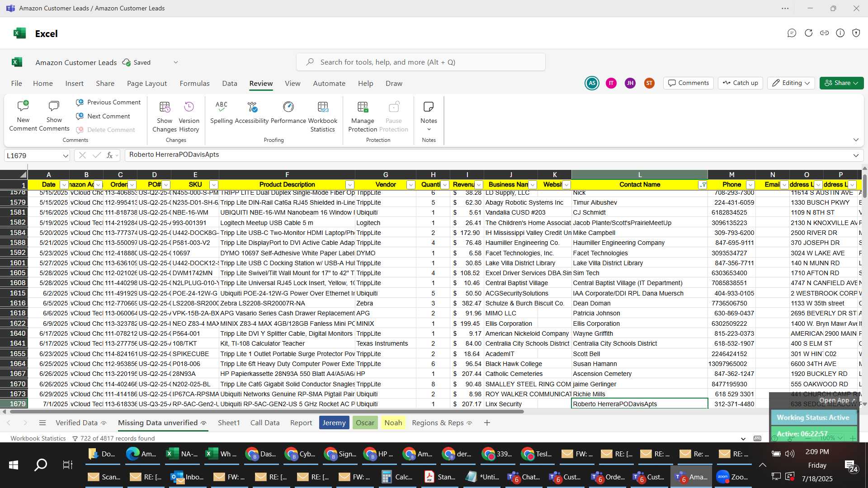This screenshot has width=868, height=488.
Task: Open the all sheets list icon
Action: (x=42, y=423)
